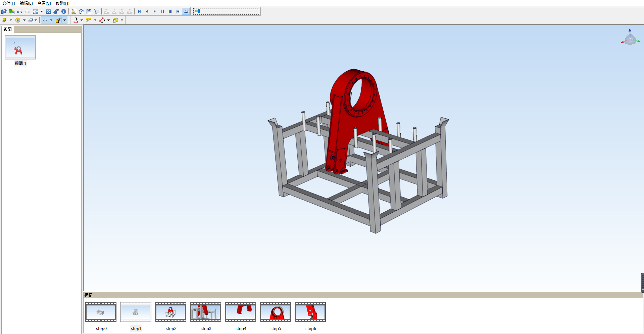Play the animation forward
This screenshot has height=334, width=644.
(x=155, y=11)
